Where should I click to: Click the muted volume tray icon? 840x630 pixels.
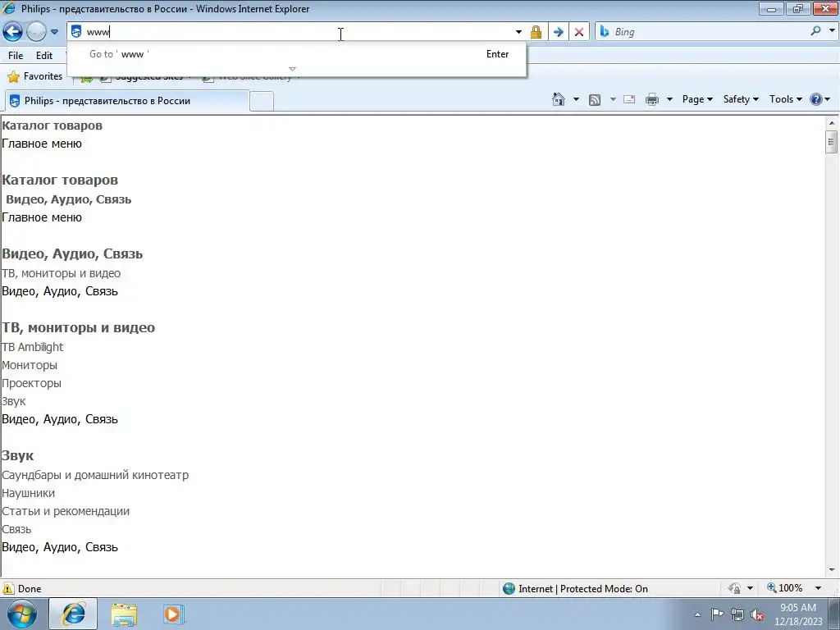click(757, 615)
